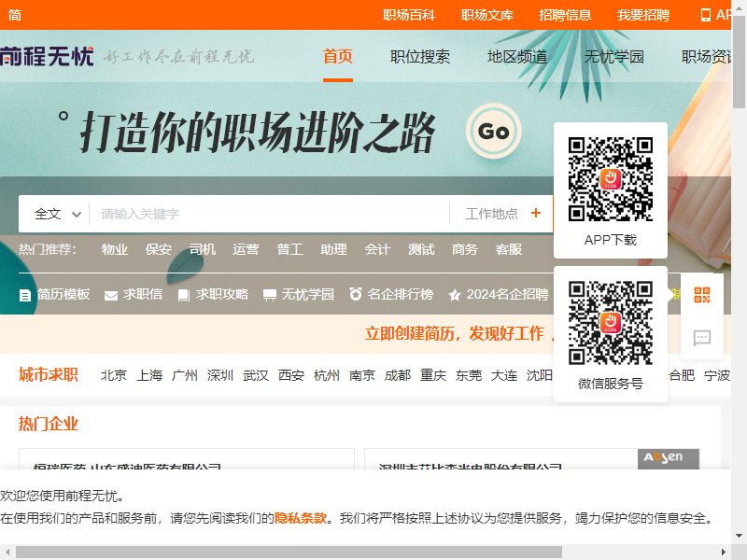747x560 pixels.
Task: Select city 东莞
Action: (x=469, y=375)
